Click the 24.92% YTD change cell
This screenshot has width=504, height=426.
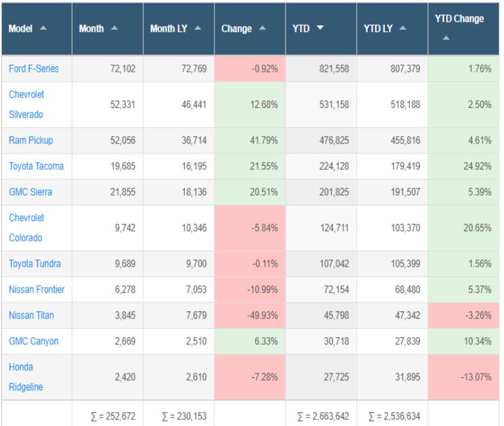[x=463, y=167]
